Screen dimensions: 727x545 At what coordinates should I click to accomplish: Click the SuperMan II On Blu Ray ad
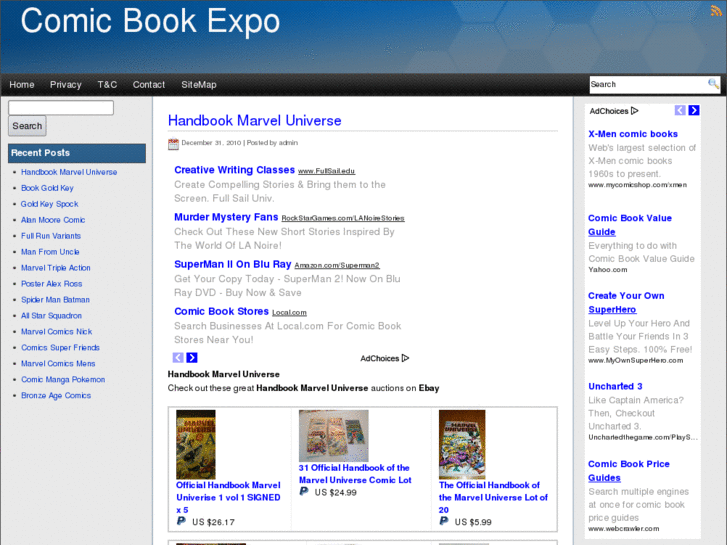tap(233, 264)
